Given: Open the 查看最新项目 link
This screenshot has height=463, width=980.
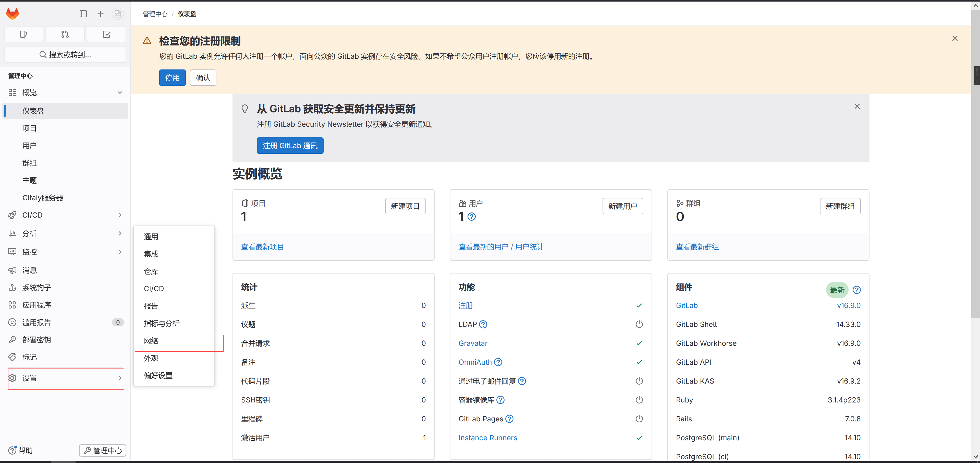Looking at the screenshot, I should click(262, 247).
